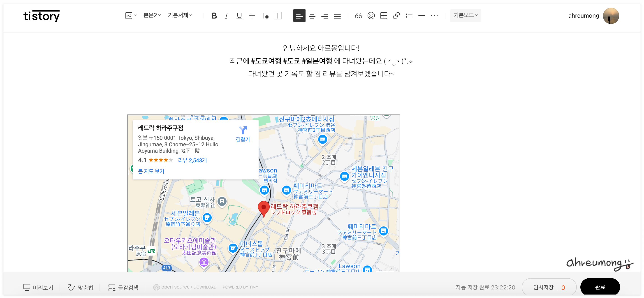
Task: Open the text background color tool
Action: 278,16
